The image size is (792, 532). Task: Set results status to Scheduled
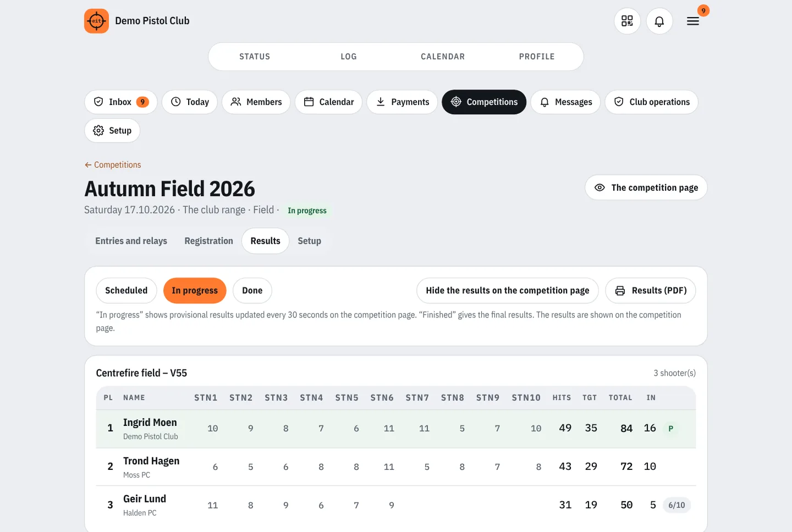point(127,290)
